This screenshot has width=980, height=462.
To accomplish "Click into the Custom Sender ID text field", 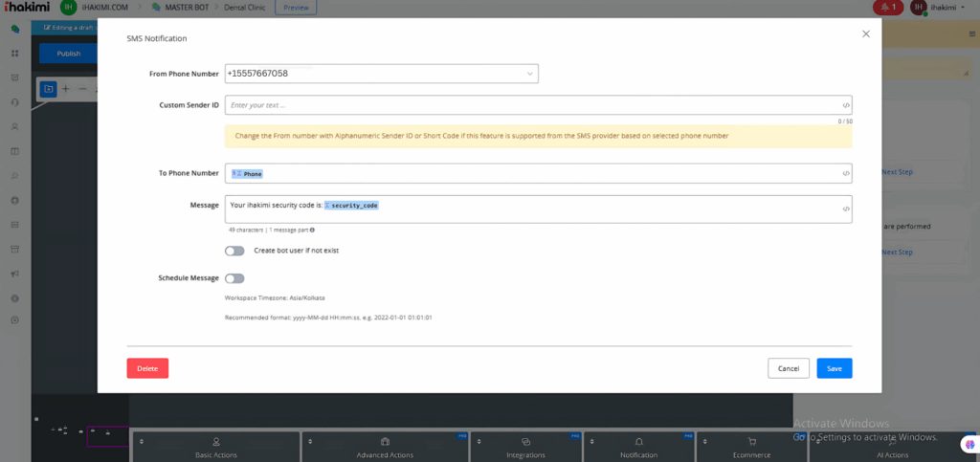I will tap(531, 105).
